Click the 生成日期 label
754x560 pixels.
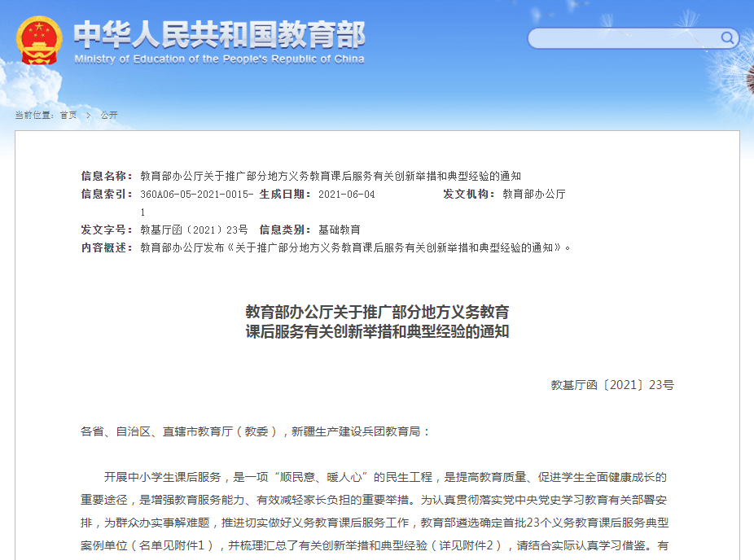click(x=285, y=195)
